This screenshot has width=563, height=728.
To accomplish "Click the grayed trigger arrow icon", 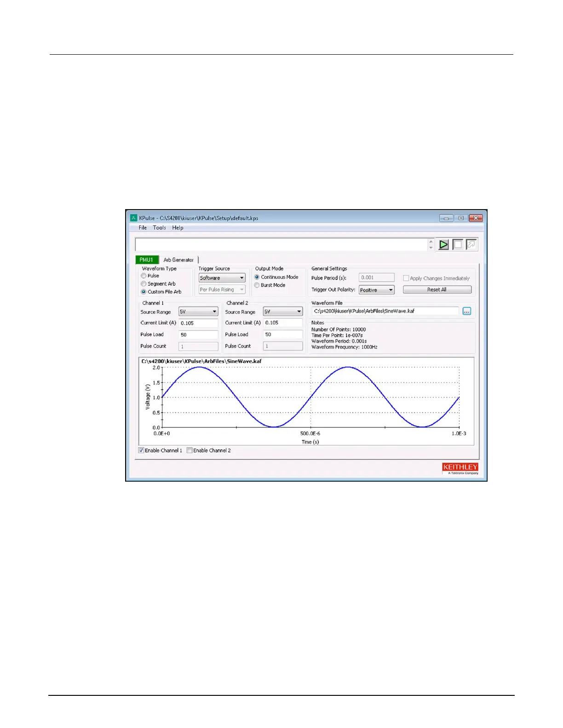I will point(471,245).
